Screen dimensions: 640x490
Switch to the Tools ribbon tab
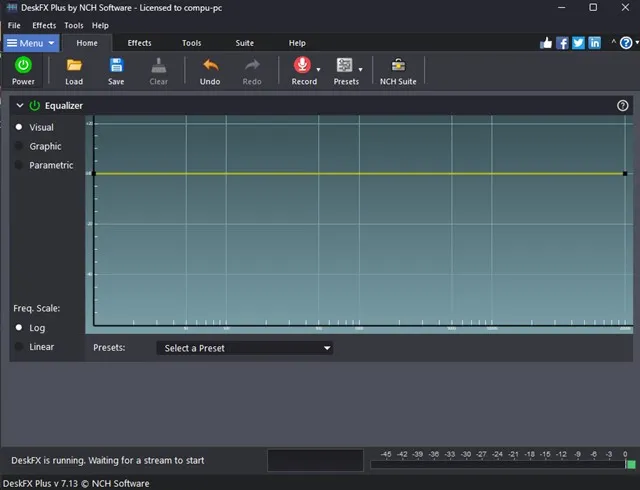coord(191,43)
